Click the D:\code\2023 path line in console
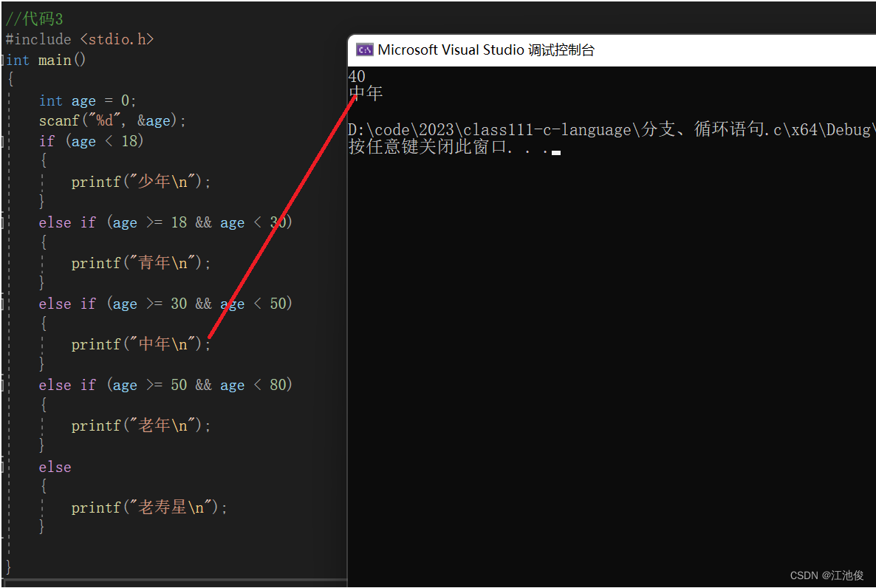The width and height of the screenshot is (876, 588). tap(611, 130)
